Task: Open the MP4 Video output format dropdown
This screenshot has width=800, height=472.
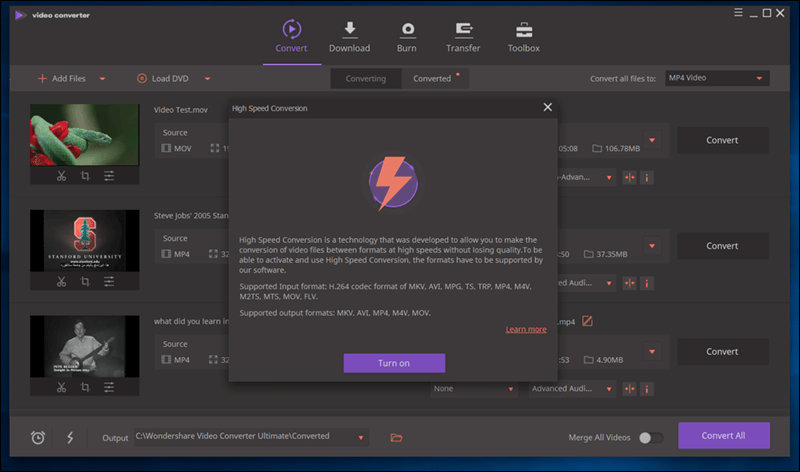Action: click(x=717, y=78)
